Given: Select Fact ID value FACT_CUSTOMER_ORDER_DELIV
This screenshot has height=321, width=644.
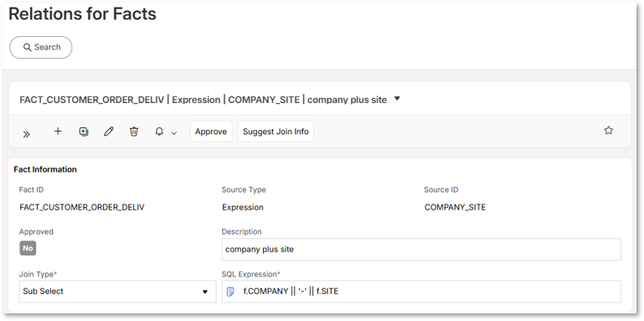Looking at the screenshot, I should [82, 207].
